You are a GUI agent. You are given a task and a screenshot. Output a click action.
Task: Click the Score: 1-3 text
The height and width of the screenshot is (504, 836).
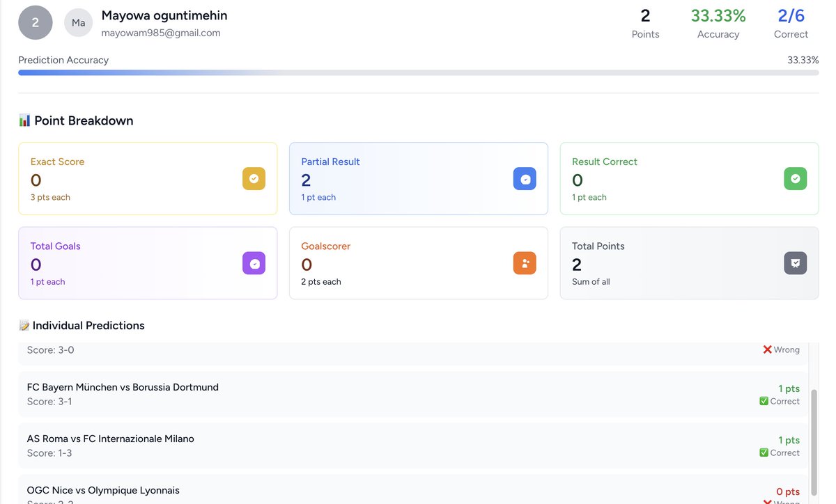(x=49, y=453)
